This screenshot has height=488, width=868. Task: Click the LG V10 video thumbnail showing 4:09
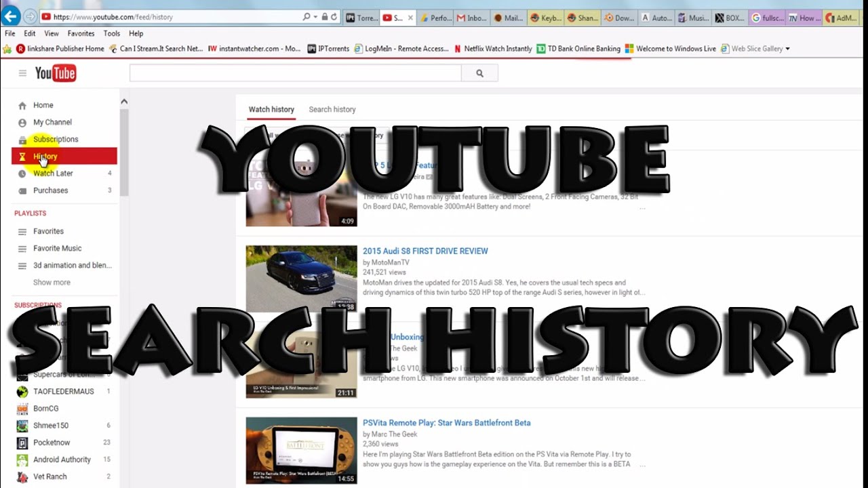301,193
